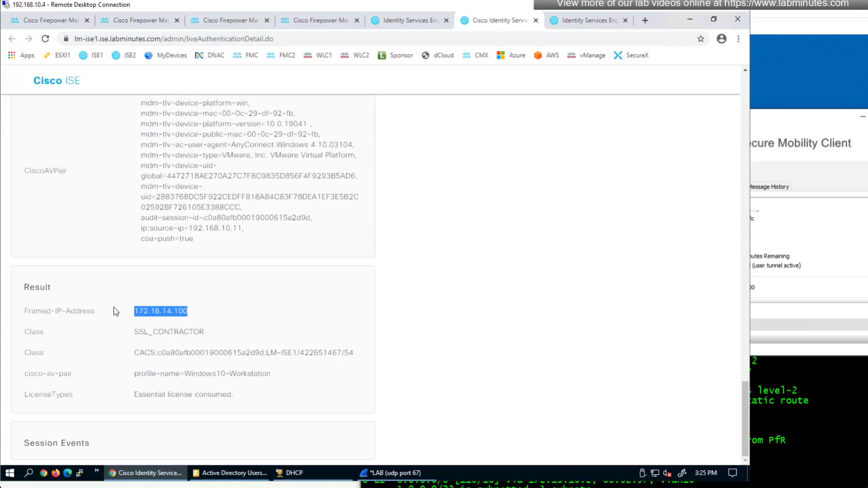The height and width of the screenshot is (488, 868).
Task: Open the DHCP window from taskbar
Action: click(289, 473)
